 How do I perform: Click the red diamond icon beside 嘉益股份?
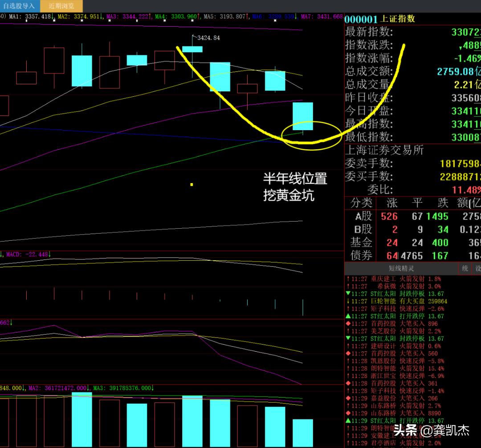coord(348,399)
